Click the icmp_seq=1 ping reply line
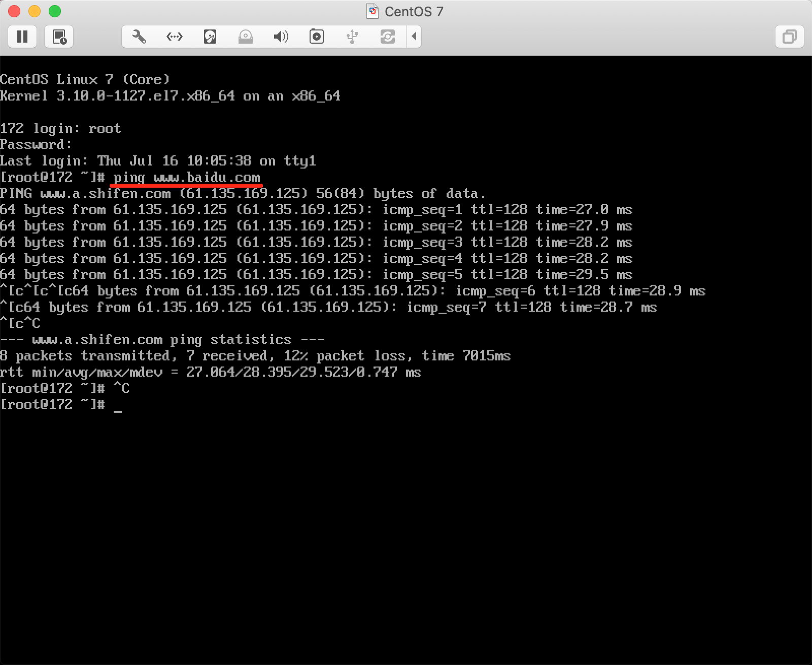 (x=316, y=210)
